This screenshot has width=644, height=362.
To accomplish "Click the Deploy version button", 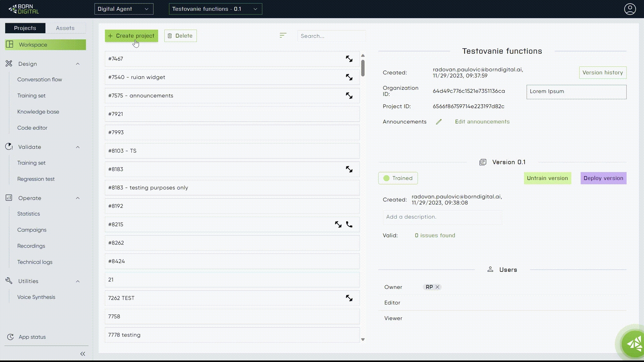I will point(603,178).
